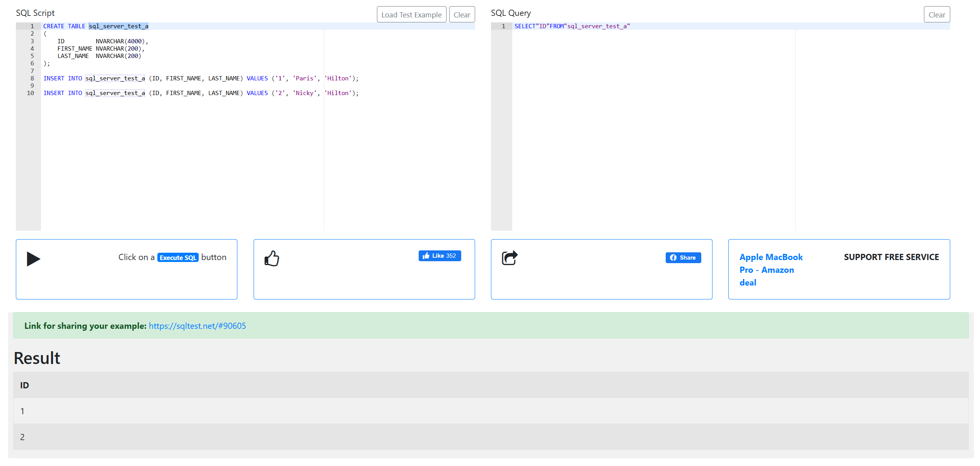This screenshot has width=980, height=466.
Task: Click line number 10 in script gutter
Action: click(31, 93)
